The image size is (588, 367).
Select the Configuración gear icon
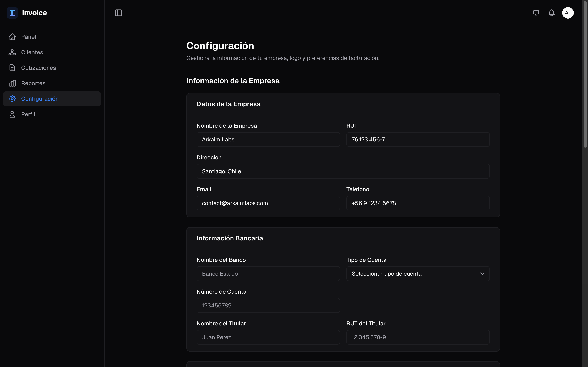12,98
